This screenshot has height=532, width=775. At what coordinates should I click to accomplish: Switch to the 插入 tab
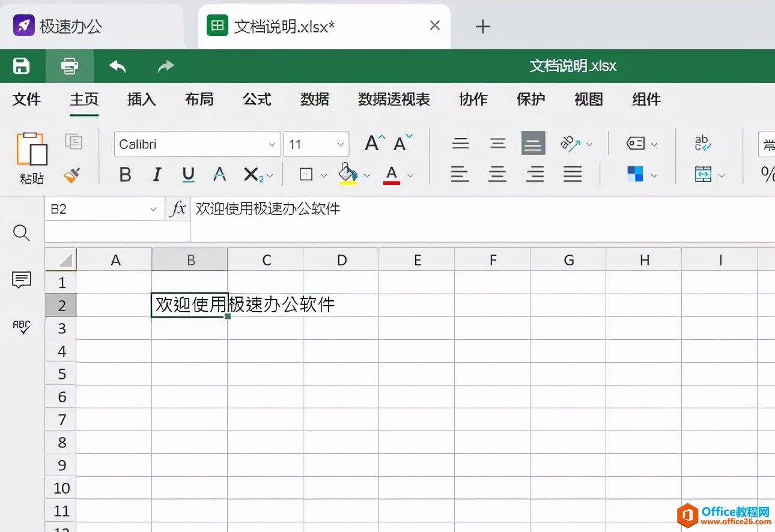pos(142,100)
